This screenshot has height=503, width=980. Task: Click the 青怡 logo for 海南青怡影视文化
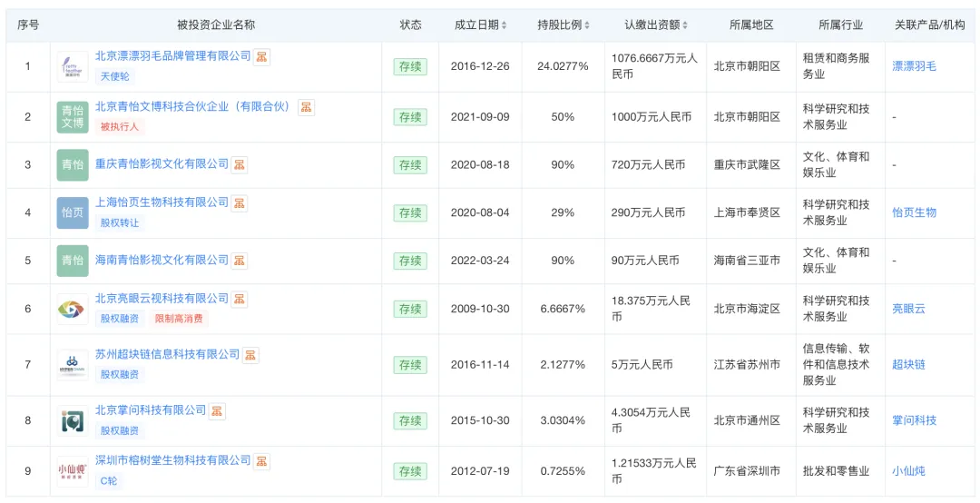(x=73, y=261)
